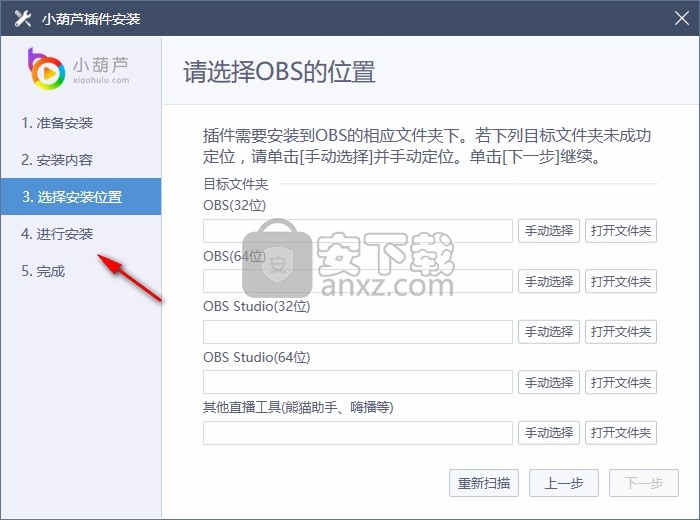Click 打开文件夹 for OBS(64位)
Screen dimensions: 700x520
[x=621, y=281]
